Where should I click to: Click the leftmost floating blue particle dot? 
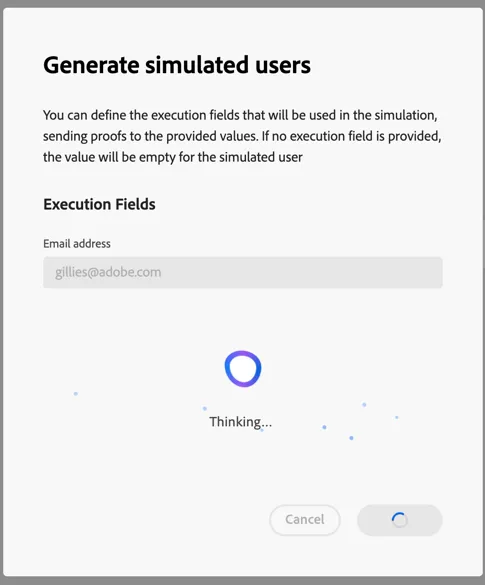(x=76, y=394)
